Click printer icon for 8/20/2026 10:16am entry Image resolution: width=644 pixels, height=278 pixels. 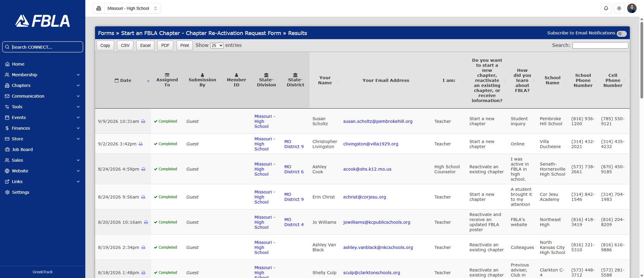pyautogui.click(x=146, y=222)
